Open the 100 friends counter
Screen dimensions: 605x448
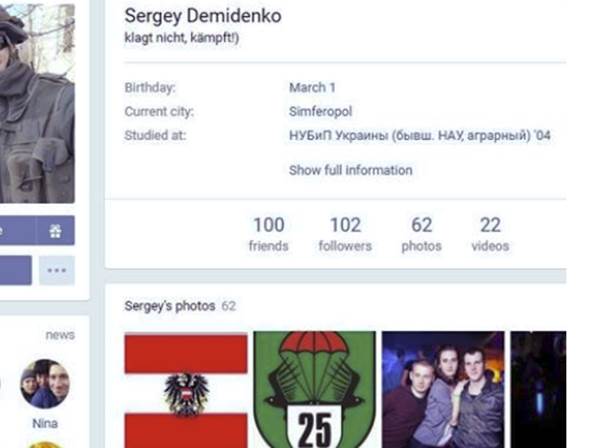point(268,233)
